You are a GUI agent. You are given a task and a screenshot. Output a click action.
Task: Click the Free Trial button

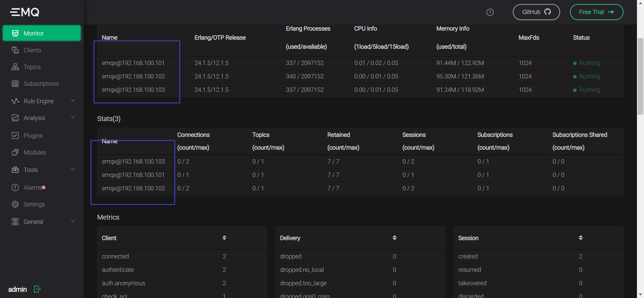(x=596, y=12)
